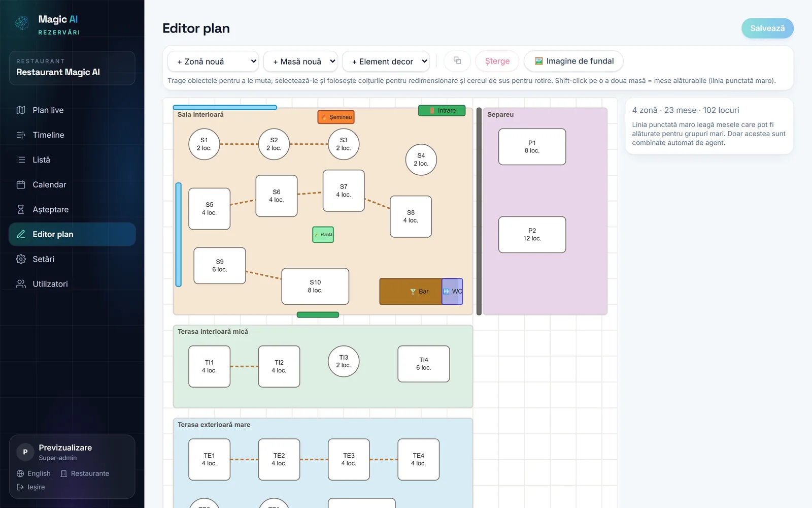
Task: Select the Editor plan menu item
Action: coord(72,234)
